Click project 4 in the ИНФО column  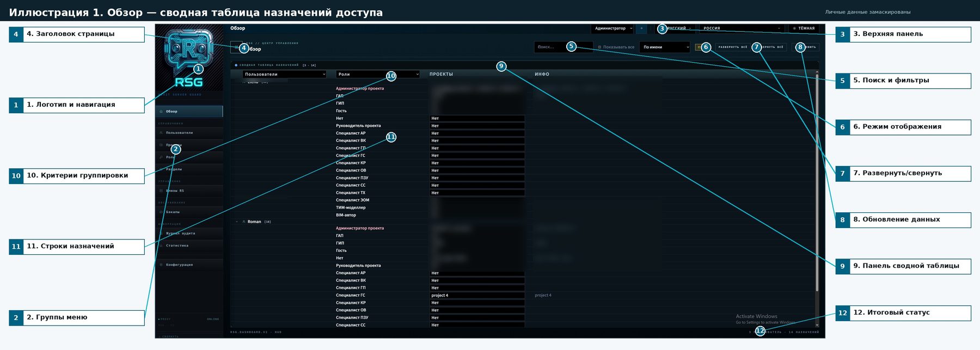543,296
